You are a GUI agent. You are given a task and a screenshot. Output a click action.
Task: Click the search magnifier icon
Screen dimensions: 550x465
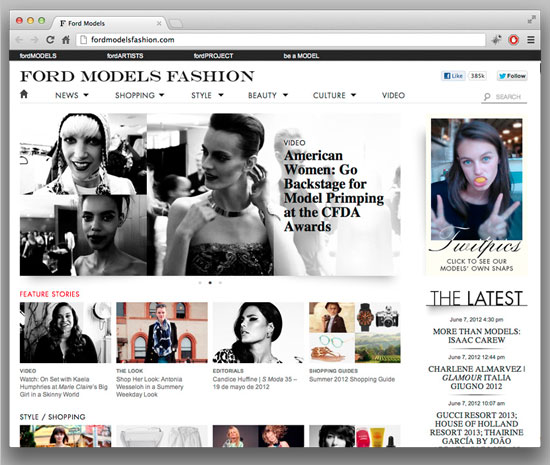pyautogui.click(x=487, y=96)
